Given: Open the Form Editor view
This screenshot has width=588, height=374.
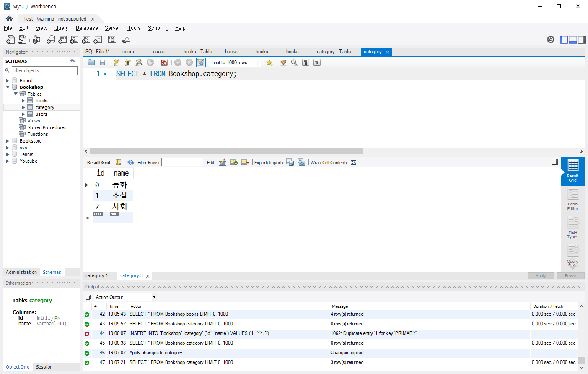Looking at the screenshot, I should (573, 200).
